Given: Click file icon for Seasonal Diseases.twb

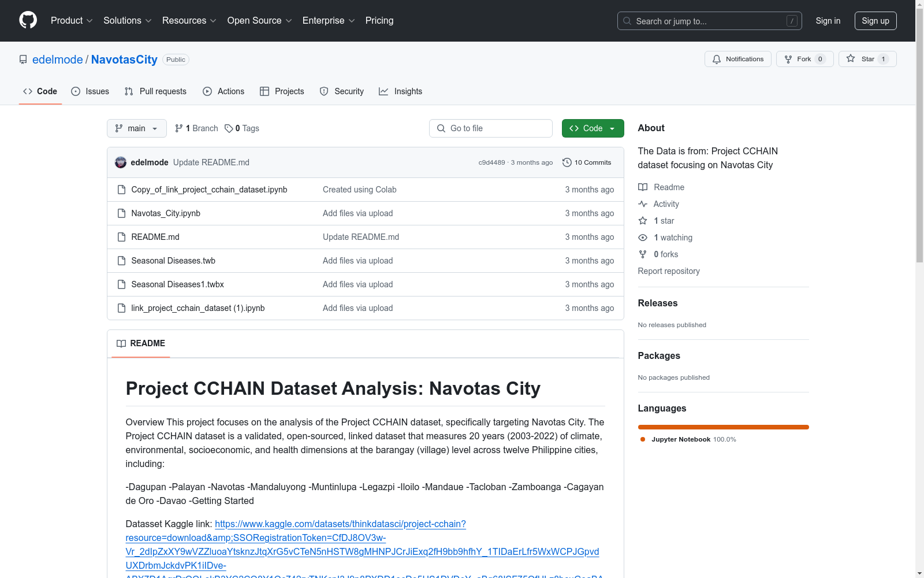Looking at the screenshot, I should tap(121, 261).
